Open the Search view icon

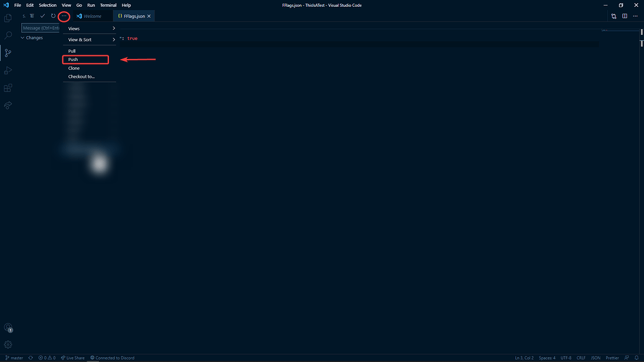[8, 35]
